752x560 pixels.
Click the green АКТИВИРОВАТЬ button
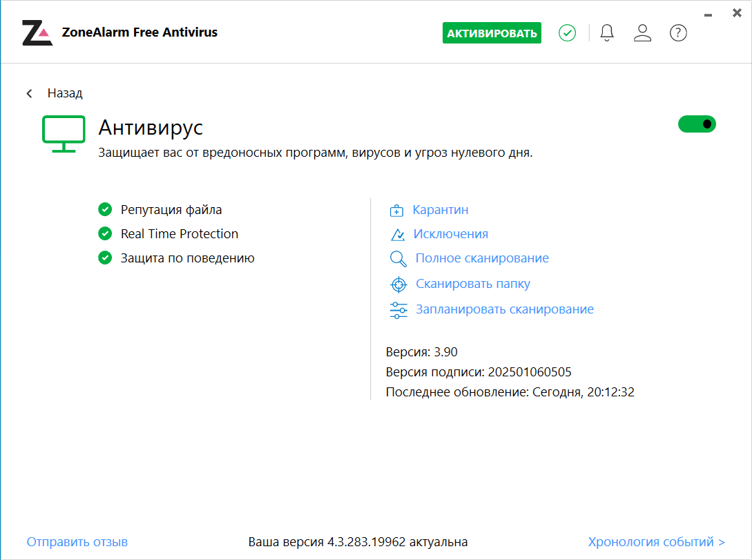coord(492,33)
